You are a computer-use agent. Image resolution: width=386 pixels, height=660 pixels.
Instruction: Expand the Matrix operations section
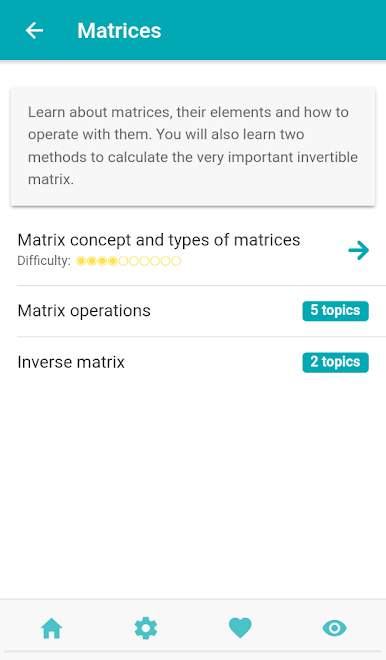[193, 311]
